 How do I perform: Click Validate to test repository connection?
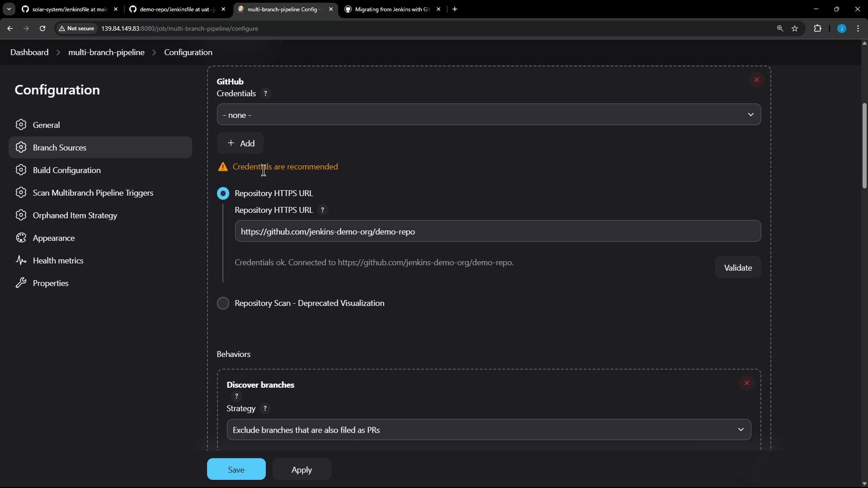(x=738, y=267)
